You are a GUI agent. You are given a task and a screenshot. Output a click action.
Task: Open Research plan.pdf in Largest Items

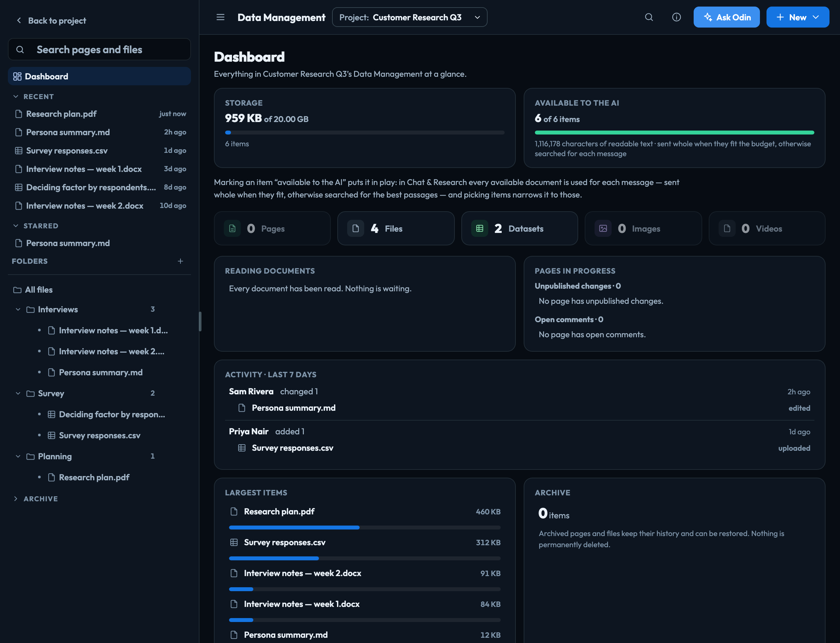click(x=279, y=511)
